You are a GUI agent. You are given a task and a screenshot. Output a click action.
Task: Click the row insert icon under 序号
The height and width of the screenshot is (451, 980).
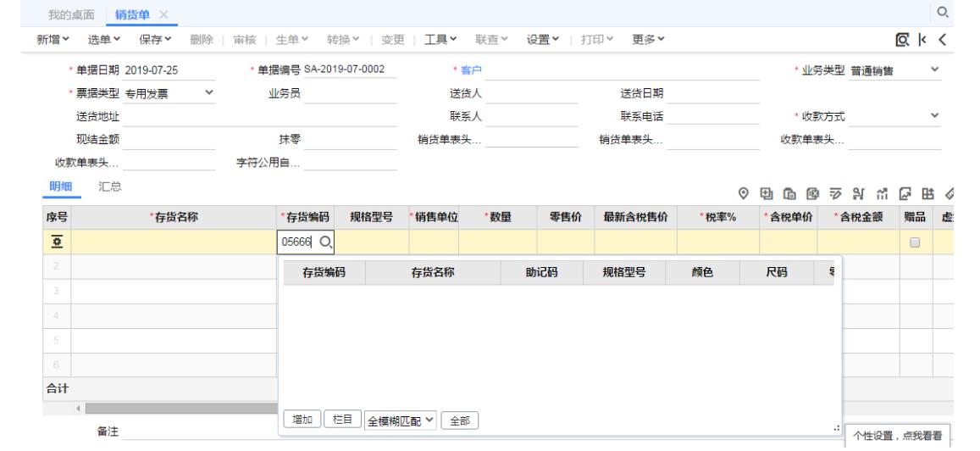tap(57, 242)
